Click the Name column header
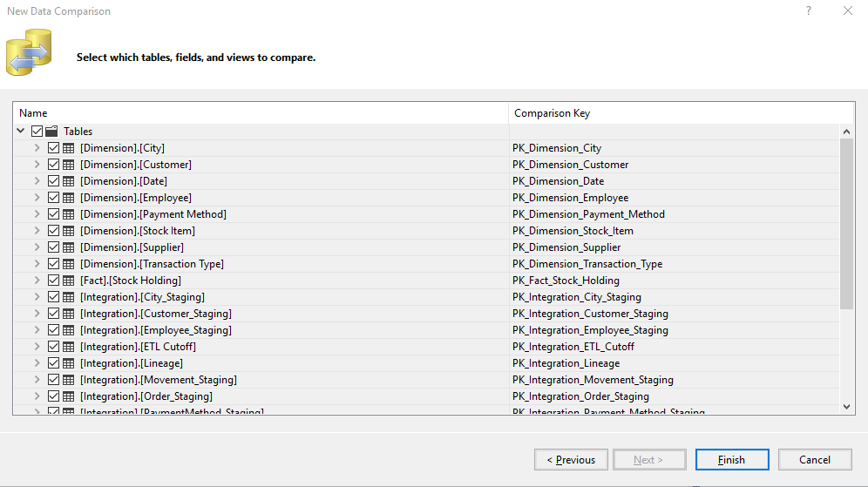 coord(261,113)
